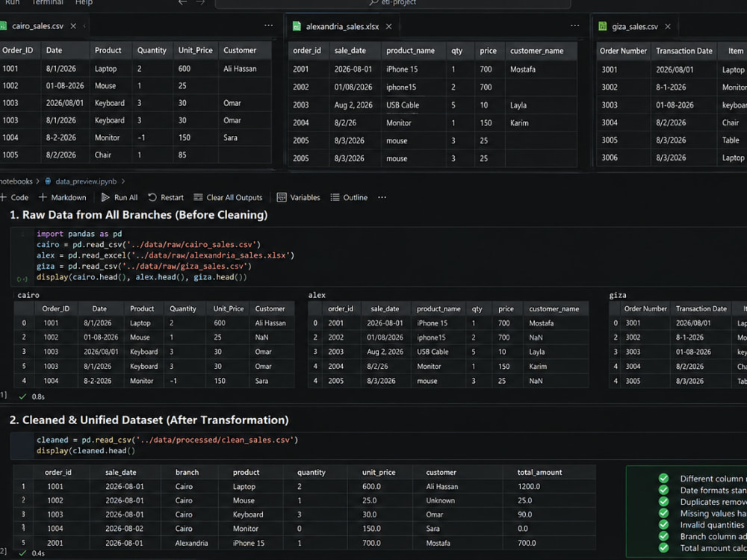Open more actions for alexandria_sales.xlsx editor
Image resolution: width=747 pixels, height=560 pixels.
click(575, 25)
